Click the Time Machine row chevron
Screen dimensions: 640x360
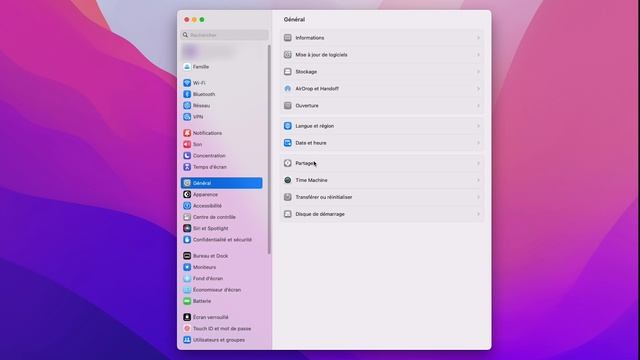[478, 180]
